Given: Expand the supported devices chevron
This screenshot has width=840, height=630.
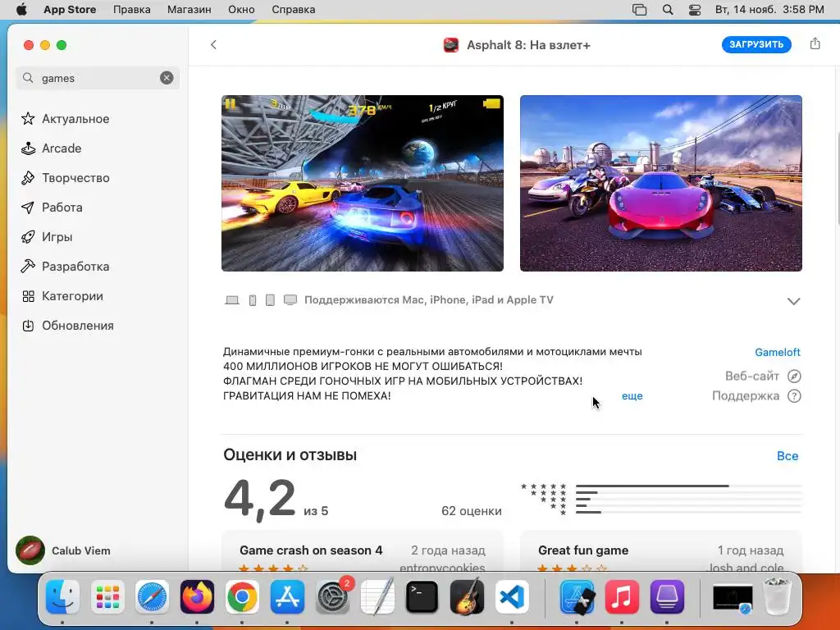Looking at the screenshot, I should pyautogui.click(x=793, y=301).
